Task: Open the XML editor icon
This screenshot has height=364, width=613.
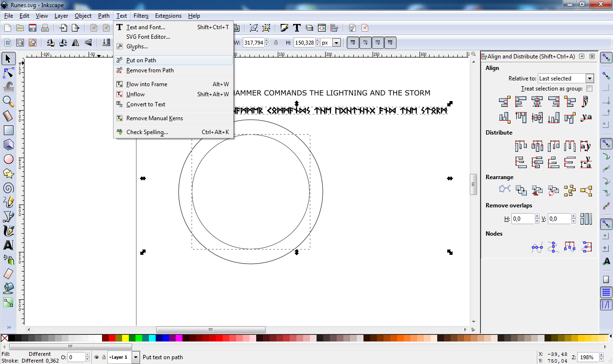Action: coord(322,28)
